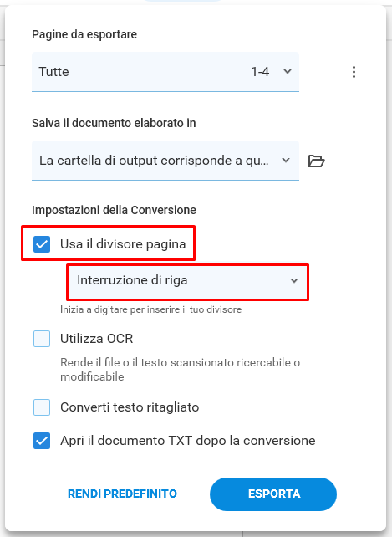Enable the Utilizza OCR checkbox
Image resolution: width=392 pixels, height=537 pixels.
(42, 339)
